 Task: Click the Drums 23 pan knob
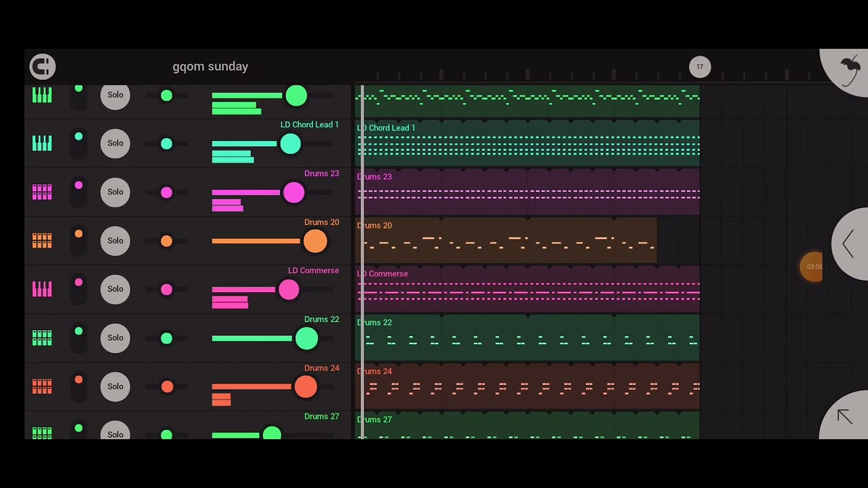click(167, 192)
